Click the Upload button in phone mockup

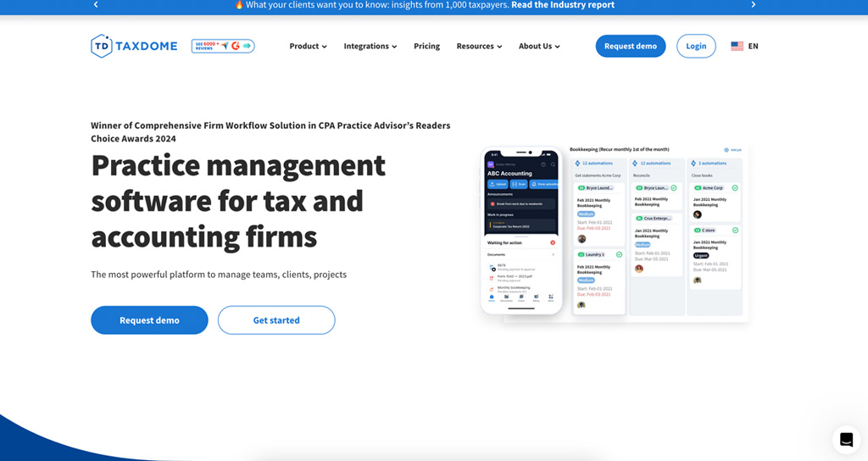[497, 184]
